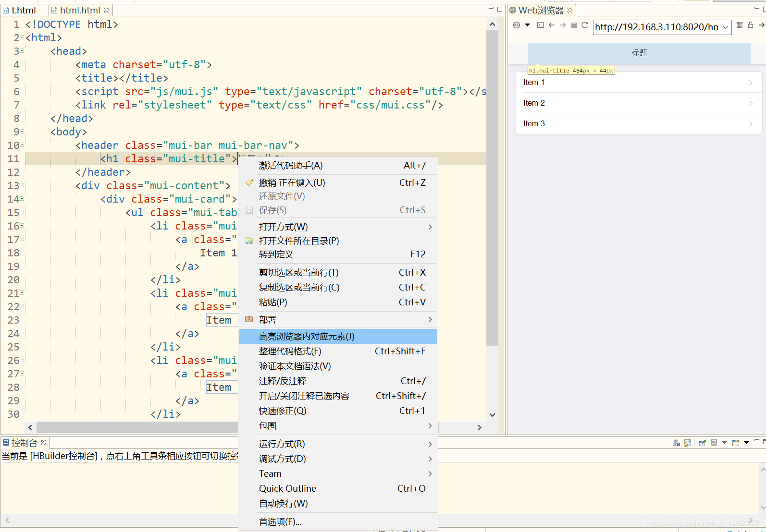
Task: Choose 验证本文档语法(V)
Action: pos(338,366)
